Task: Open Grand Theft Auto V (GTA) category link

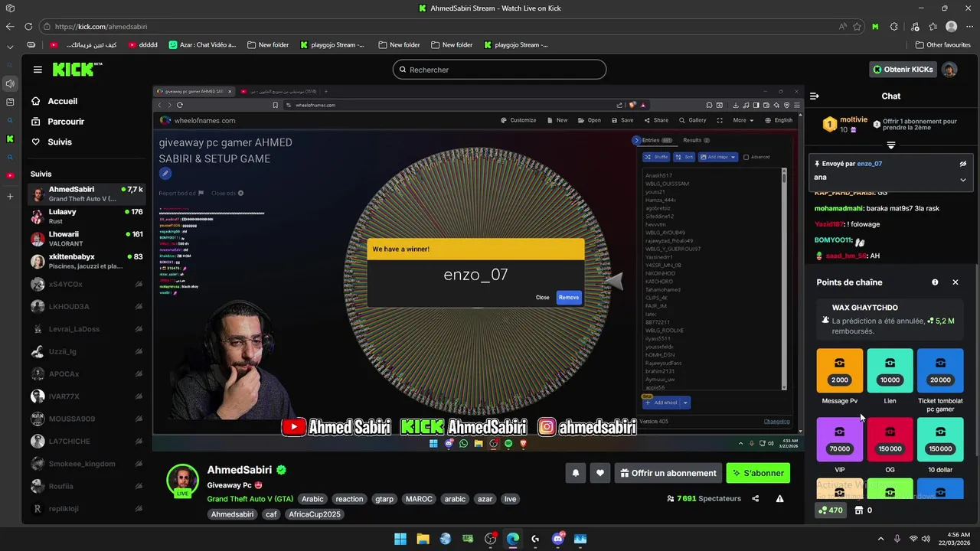Action: tap(250, 499)
